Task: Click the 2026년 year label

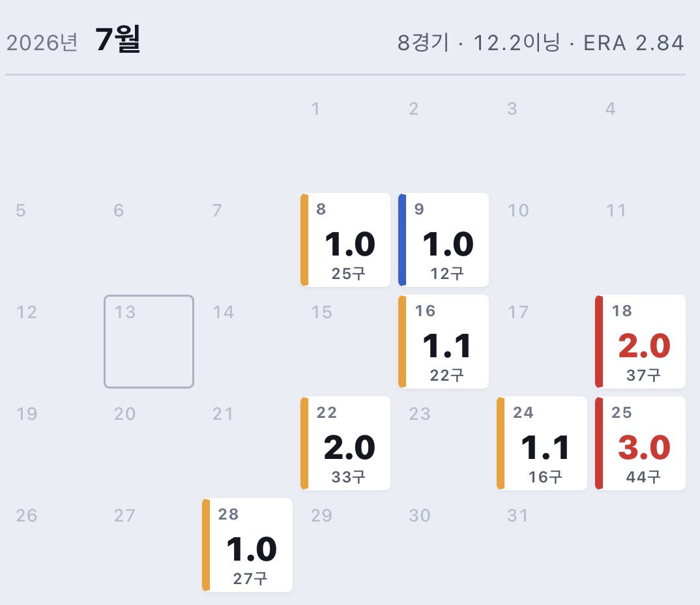Action: 42,43
